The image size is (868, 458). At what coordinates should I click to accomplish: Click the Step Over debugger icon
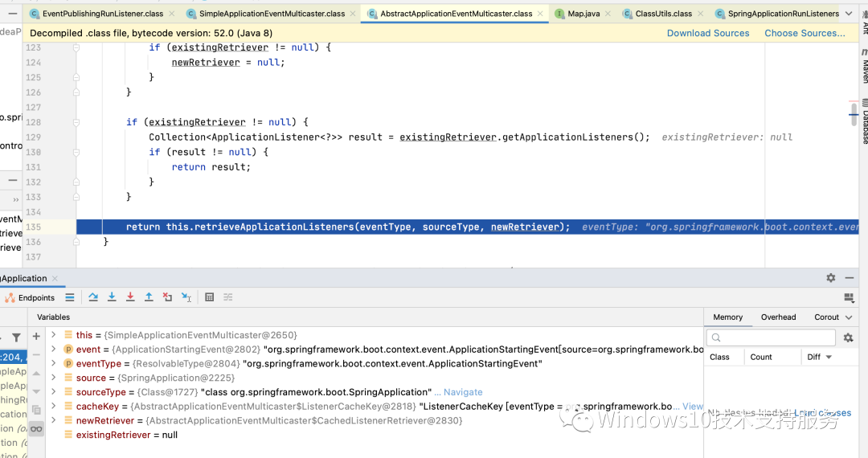(93, 297)
